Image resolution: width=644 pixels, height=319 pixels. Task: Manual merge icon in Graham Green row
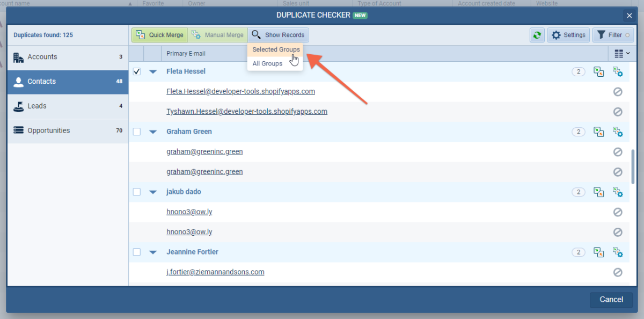point(618,132)
